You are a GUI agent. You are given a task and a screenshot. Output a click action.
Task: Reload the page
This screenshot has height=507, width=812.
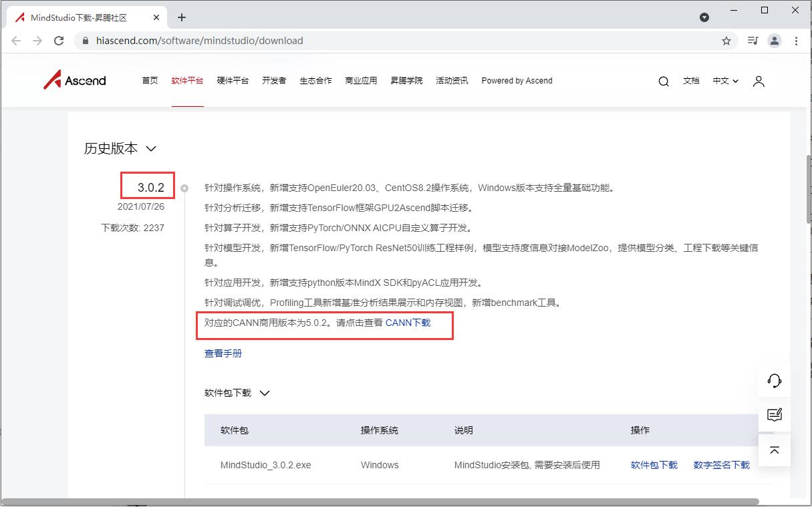click(x=59, y=41)
